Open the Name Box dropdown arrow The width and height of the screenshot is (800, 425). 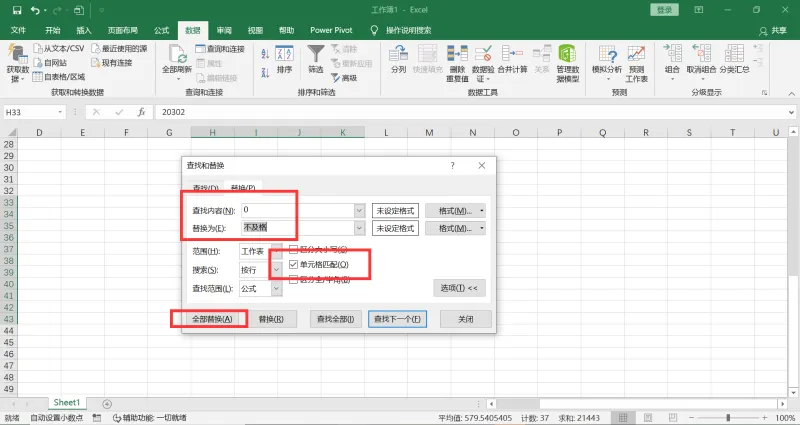[60, 112]
